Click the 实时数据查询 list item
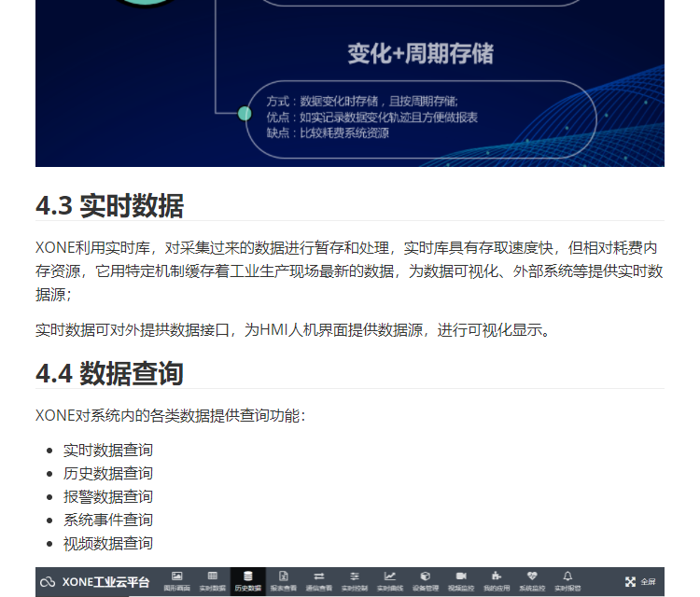 point(108,450)
